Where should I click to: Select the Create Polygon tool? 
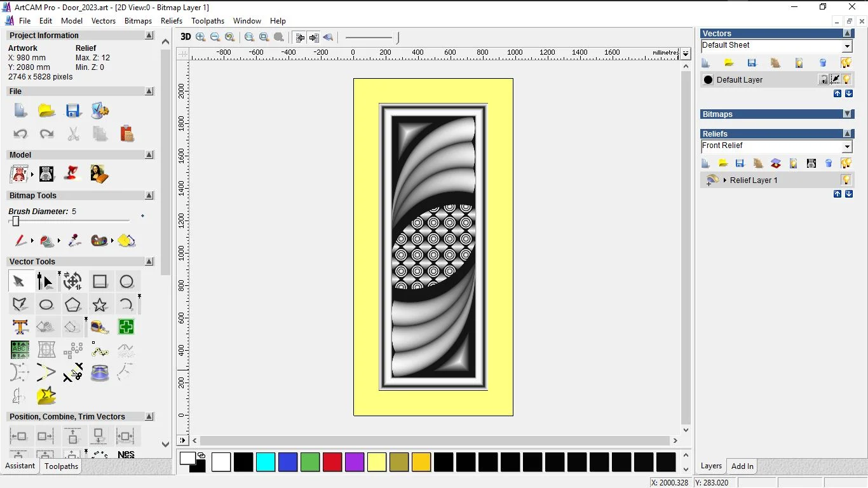tap(72, 305)
